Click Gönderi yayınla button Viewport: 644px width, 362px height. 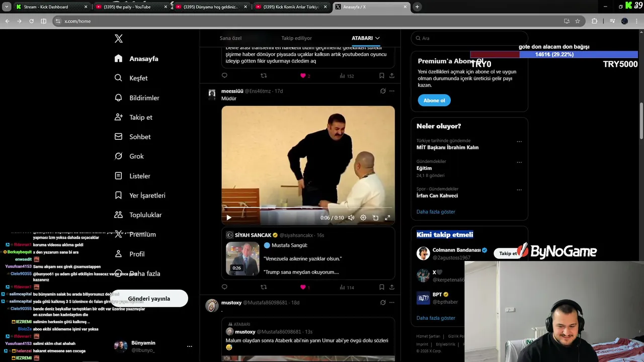coord(149,298)
